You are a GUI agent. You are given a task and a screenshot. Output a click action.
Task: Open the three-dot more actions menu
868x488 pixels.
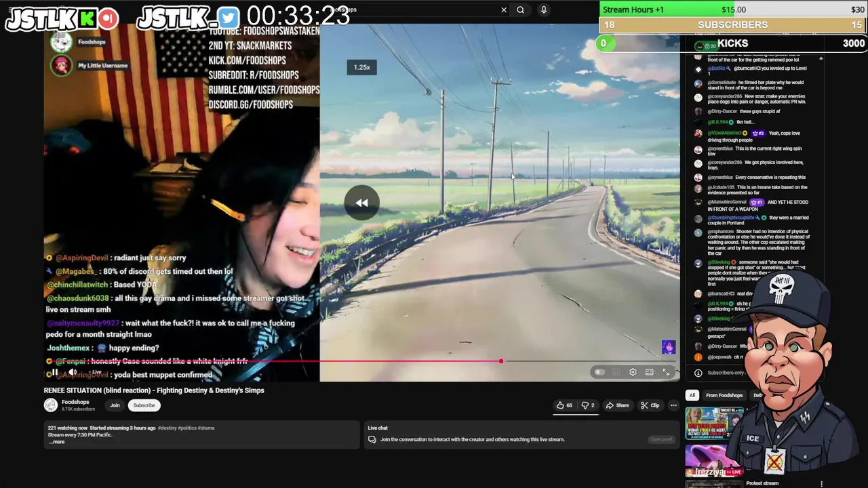(673, 405)
